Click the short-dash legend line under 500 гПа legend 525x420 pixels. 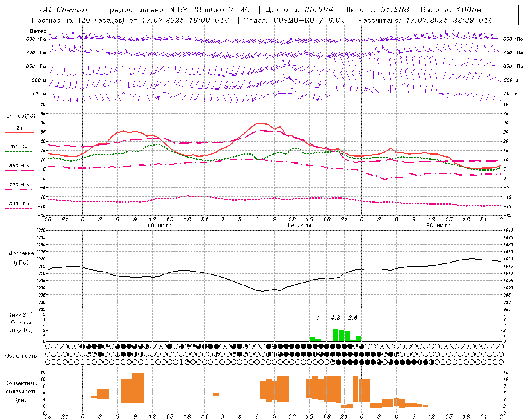pos(18,208)
